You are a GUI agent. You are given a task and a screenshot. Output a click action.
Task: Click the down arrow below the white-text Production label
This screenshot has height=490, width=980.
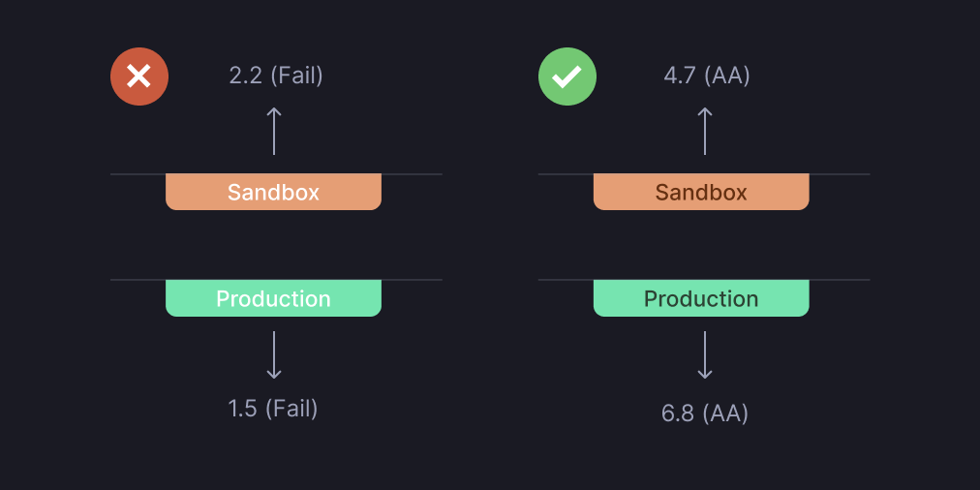click(274, 354)
